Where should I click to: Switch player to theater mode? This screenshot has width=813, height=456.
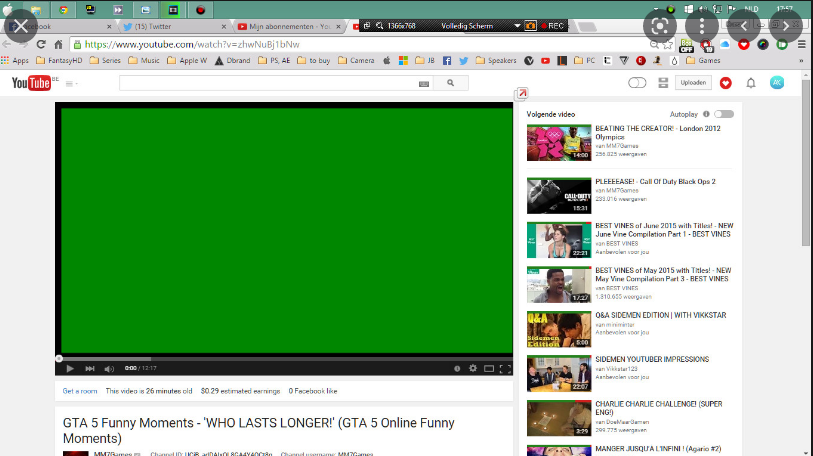click(489, 369)
